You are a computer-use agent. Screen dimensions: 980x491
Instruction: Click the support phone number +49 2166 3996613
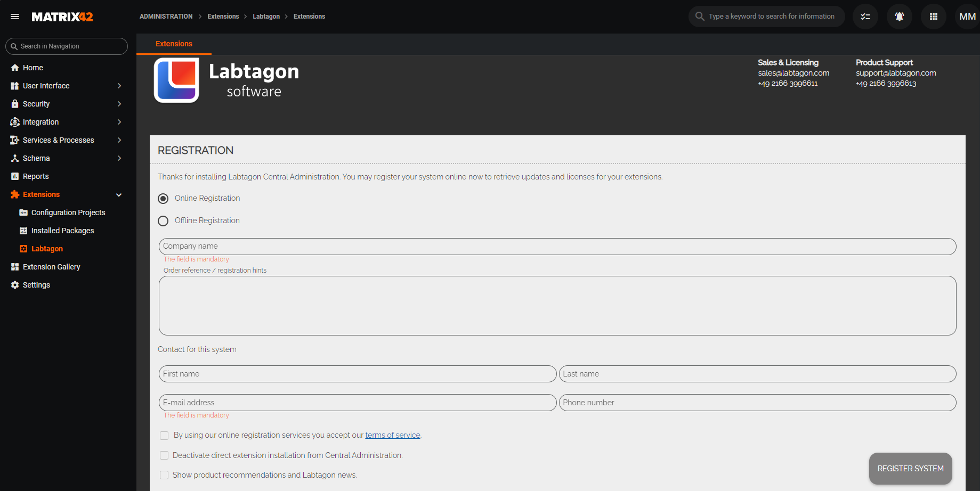(886, 83)
